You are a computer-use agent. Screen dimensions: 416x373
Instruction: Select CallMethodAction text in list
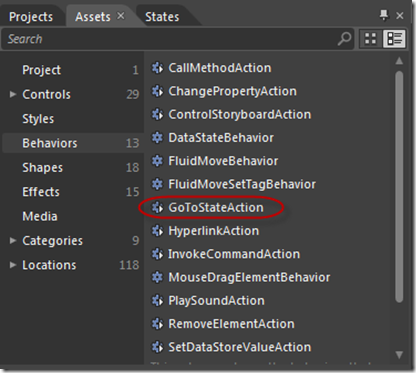220,68
